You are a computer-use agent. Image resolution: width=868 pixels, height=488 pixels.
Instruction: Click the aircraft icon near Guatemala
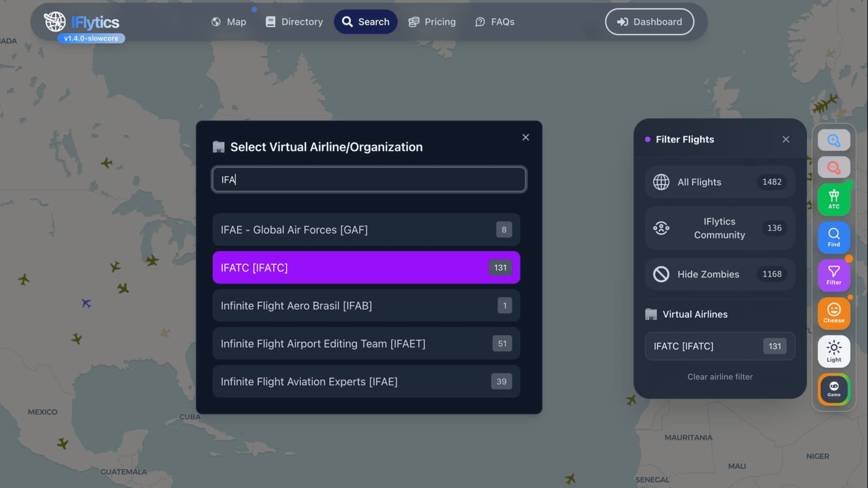[x=62, y=443]
